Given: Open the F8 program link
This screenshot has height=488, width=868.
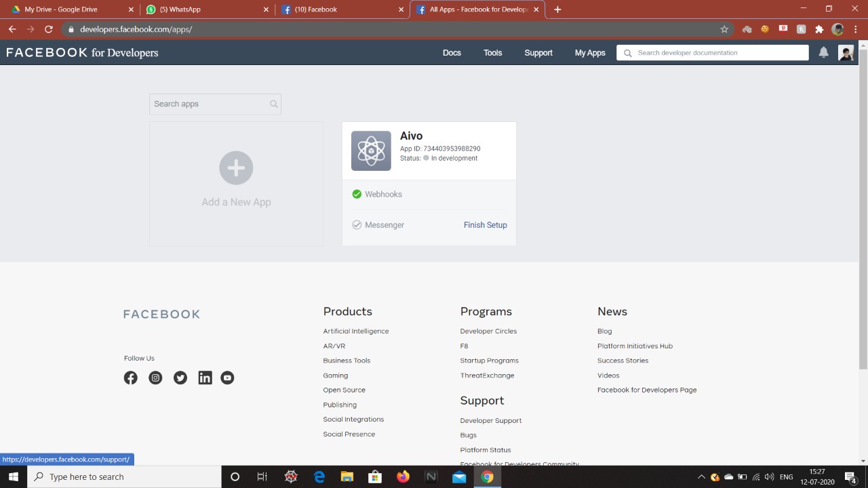Looking at the screenshot, I should point(464,346).
